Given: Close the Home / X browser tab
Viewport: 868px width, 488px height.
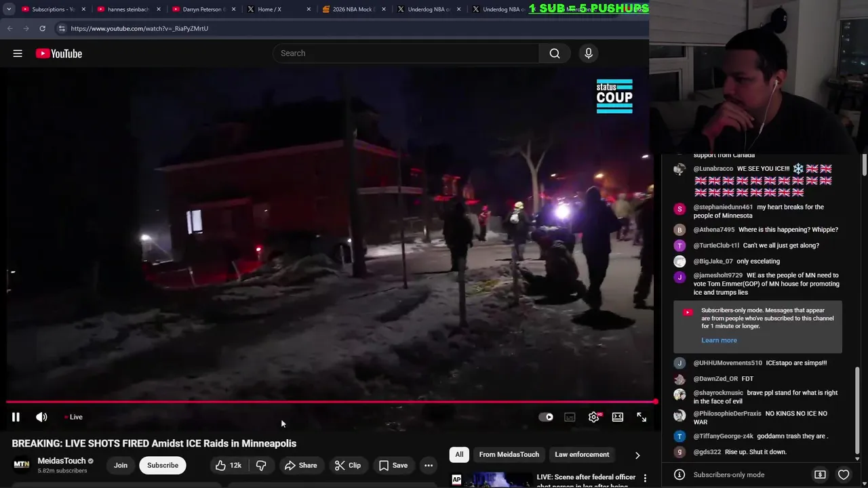Looking at the screenshot, I should (x=309, y=9).
